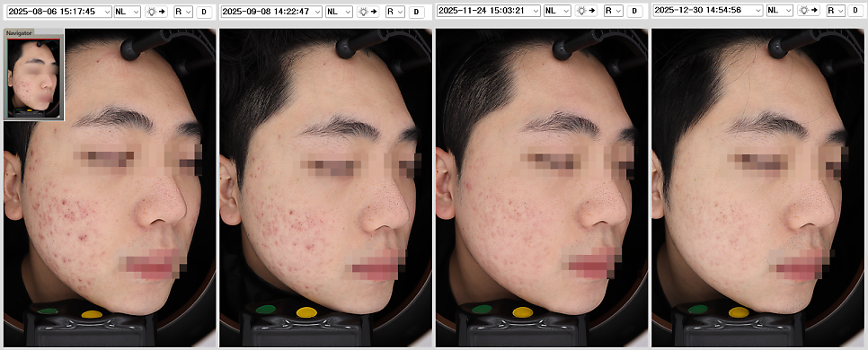The image size is (868, 350).
Task: Open NL dropdown for 2025-12-30 panel
Action: pyautogui.click(x=780, y=11)
